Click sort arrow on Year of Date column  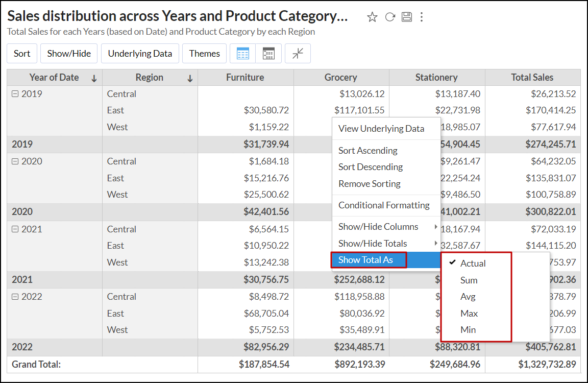[x=94, y=78]
